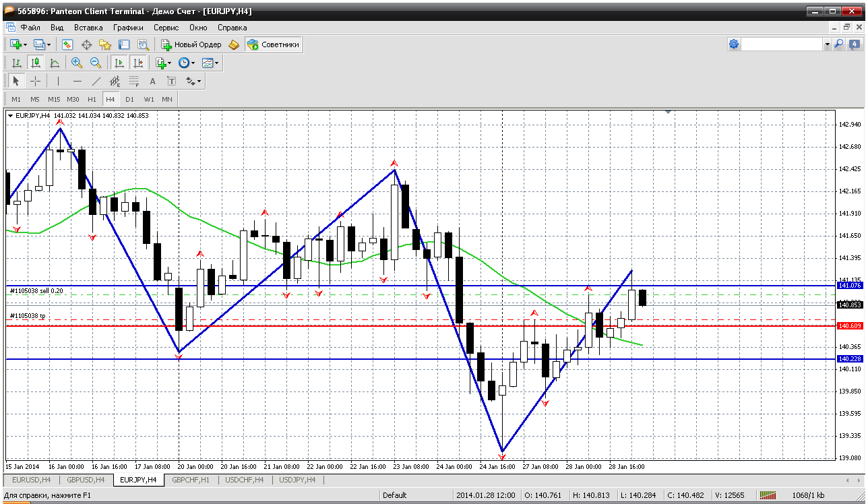Toggle the Terminal panel icon
The height and width of the screenshot is (504, 868).
pyautogui.click(x=124, y=44)
